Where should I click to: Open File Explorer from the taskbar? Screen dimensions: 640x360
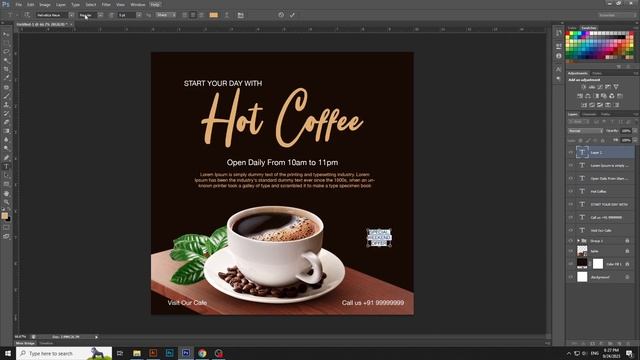(x=137, y=353)
